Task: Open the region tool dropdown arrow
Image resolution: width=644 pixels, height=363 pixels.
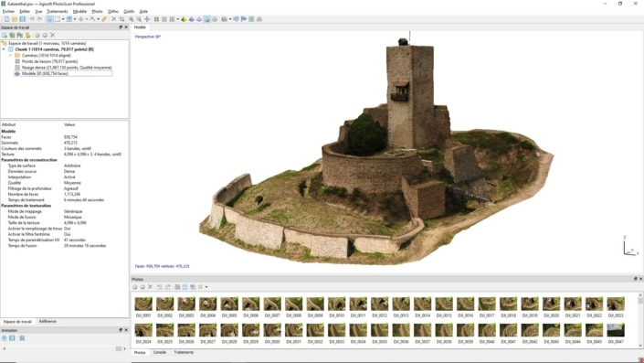Action: (x=75, y=19)
